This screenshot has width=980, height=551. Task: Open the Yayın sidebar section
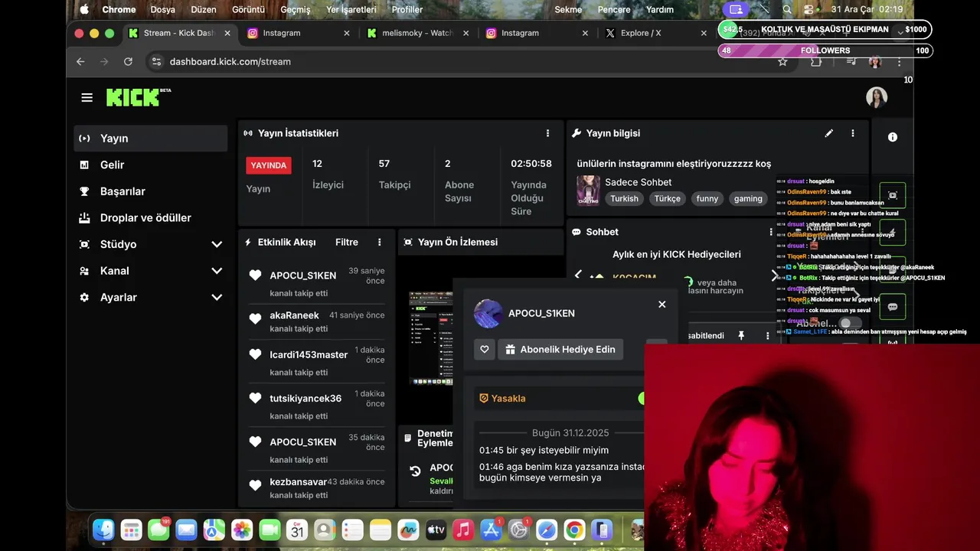tap(151, 139)
